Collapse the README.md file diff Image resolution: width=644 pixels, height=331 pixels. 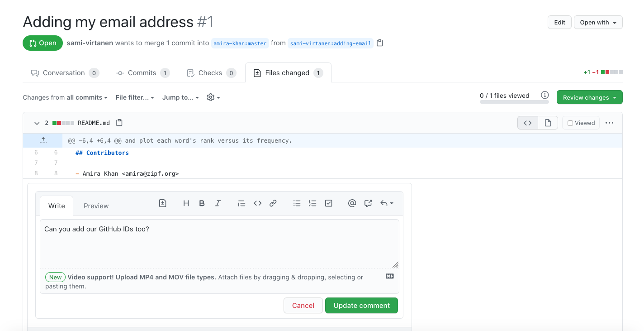point(37,123)
